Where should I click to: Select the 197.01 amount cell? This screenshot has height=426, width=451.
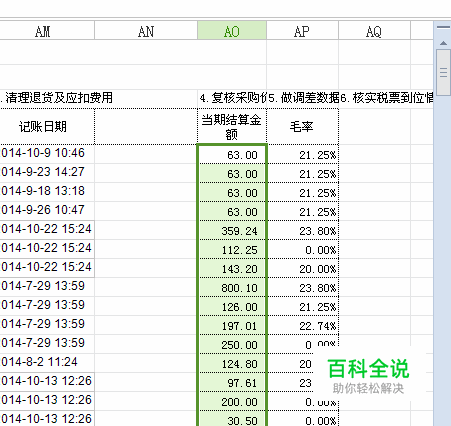pyautogui.click(x=232, y=325)
